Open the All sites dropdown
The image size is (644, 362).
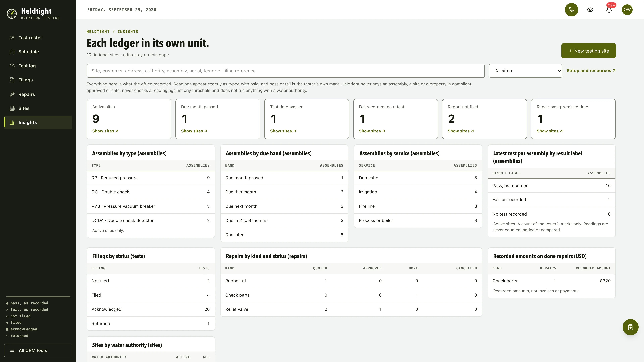(525, 71)
